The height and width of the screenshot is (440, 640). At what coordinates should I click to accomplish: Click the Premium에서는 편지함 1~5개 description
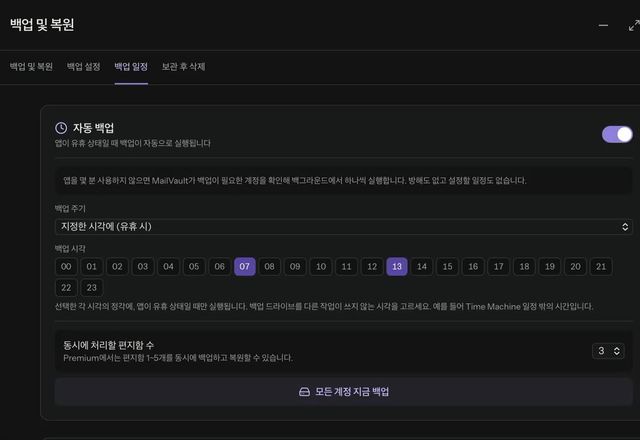point(178,358)
